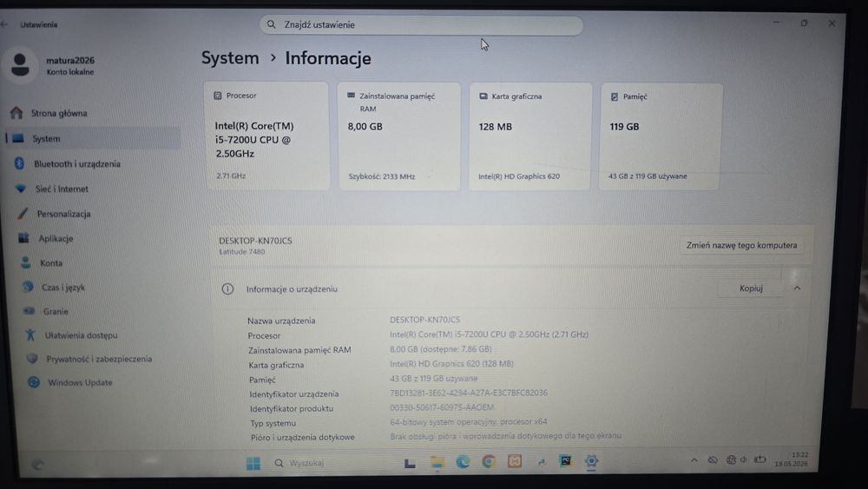Click the Kopiuj button for device info
The image size is (868, 489).
[751, 288]
